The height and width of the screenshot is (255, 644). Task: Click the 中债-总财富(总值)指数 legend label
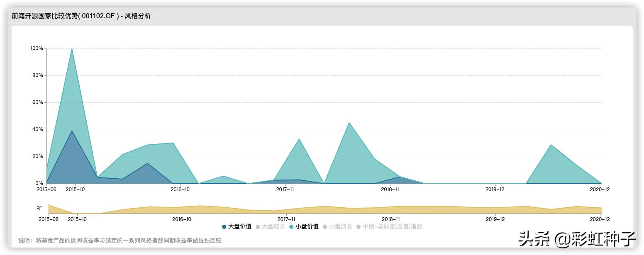(393, 227)
